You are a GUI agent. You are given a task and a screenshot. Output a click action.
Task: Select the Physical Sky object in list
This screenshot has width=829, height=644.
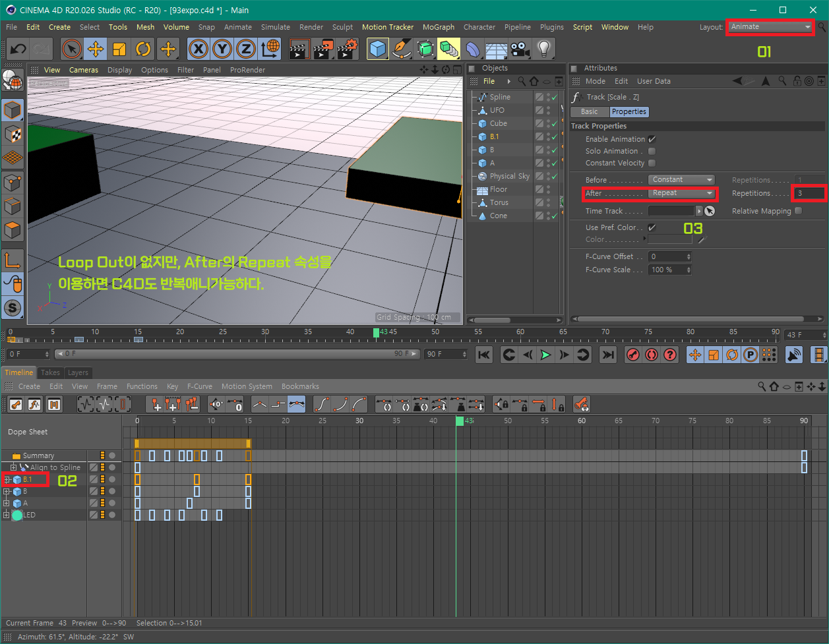pos(509,176)
